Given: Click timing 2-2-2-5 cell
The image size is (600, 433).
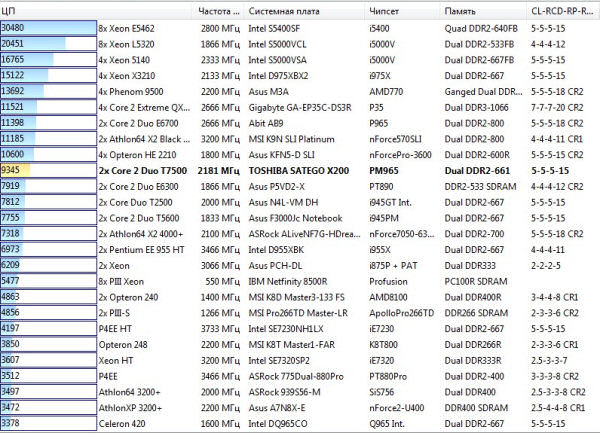Looking at the screenshot, I should (x=546, y=265).
